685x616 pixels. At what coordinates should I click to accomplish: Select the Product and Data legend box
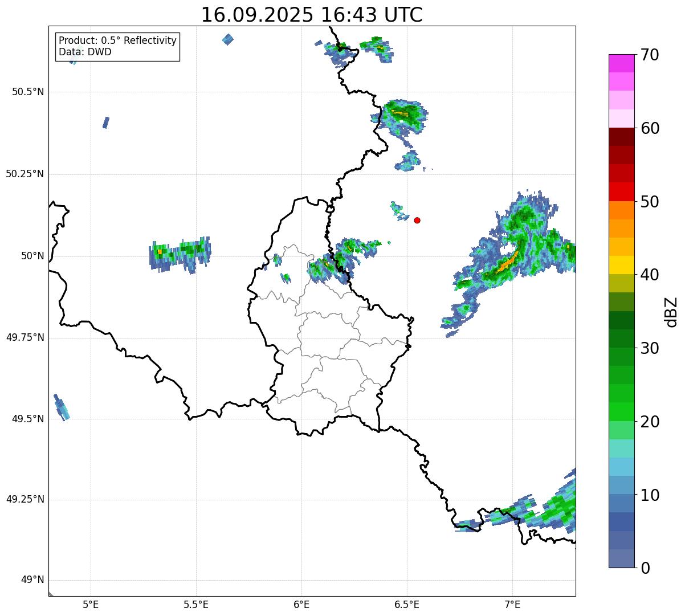117,47
